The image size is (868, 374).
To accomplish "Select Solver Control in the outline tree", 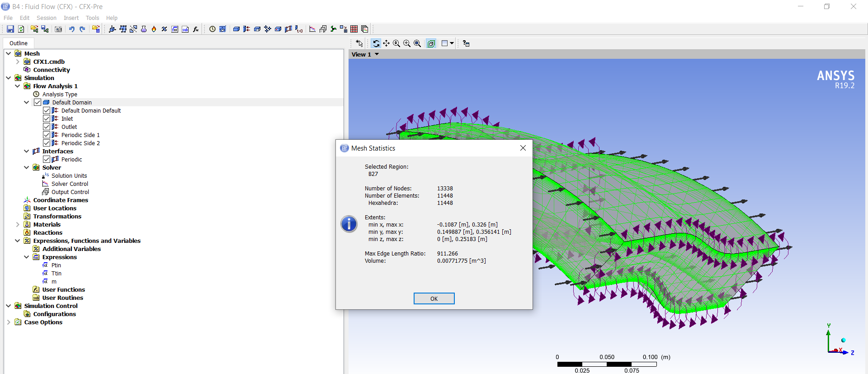I will pyautogui.click(x=70, y=184).
